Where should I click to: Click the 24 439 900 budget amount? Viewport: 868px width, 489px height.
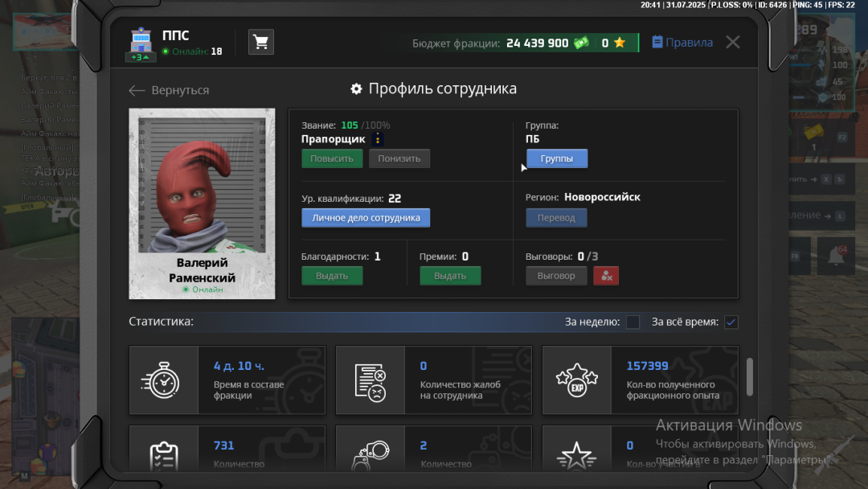(537, 43)
